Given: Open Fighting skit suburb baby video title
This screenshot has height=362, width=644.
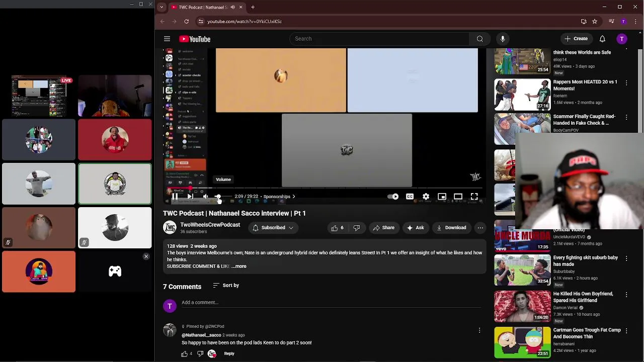Looking at the screenshot, I should [586, 261].
